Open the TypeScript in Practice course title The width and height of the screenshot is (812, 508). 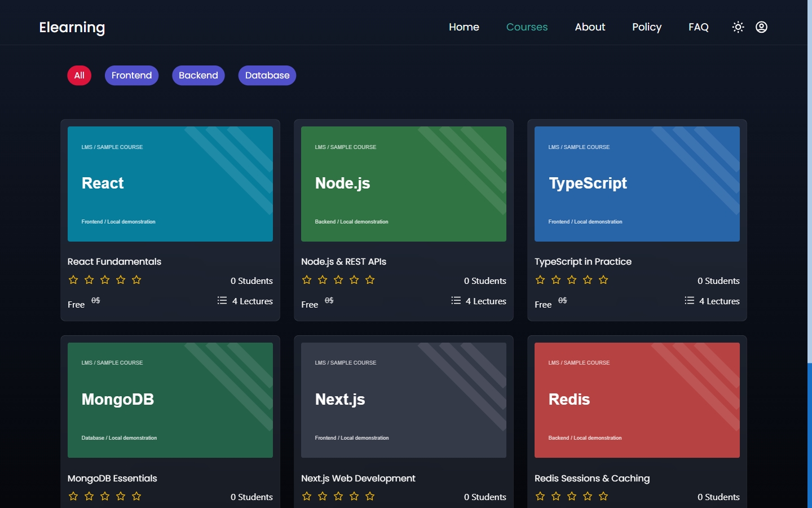click(x=583, y=261)
